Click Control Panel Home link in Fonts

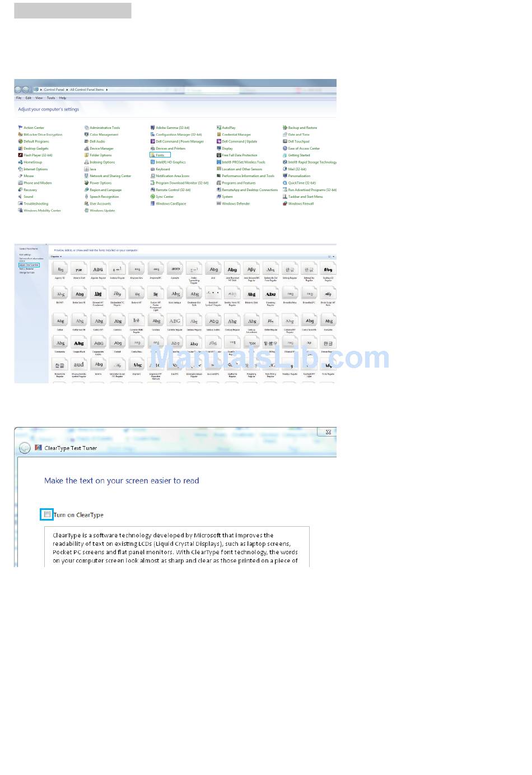click(x=29, y=248)
